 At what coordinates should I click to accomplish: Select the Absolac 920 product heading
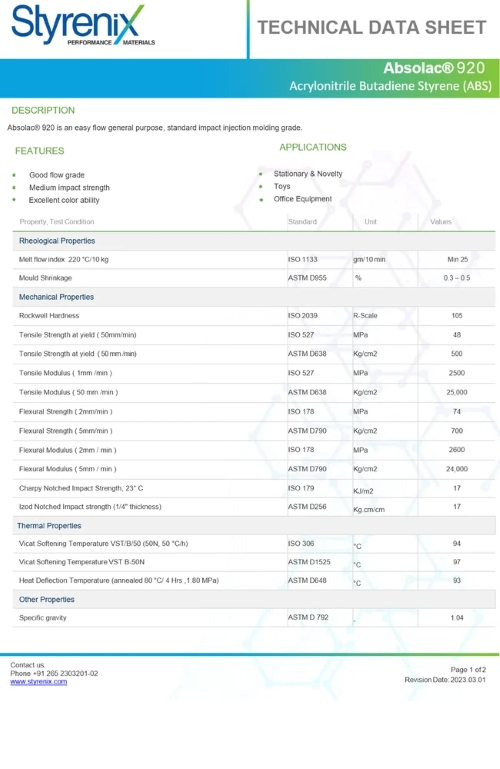click(434, 68)
